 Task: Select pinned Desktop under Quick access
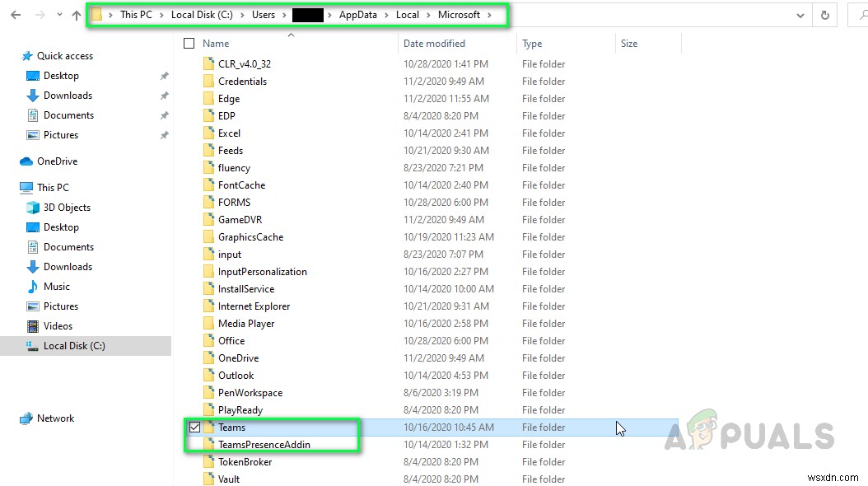pyautogui.click(x=61, y=76)
